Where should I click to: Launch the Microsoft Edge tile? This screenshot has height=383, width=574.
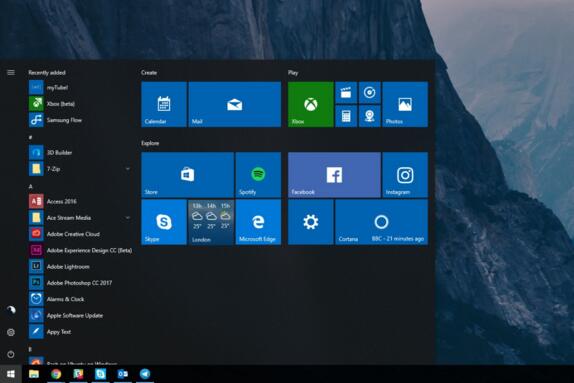[258, 222]
